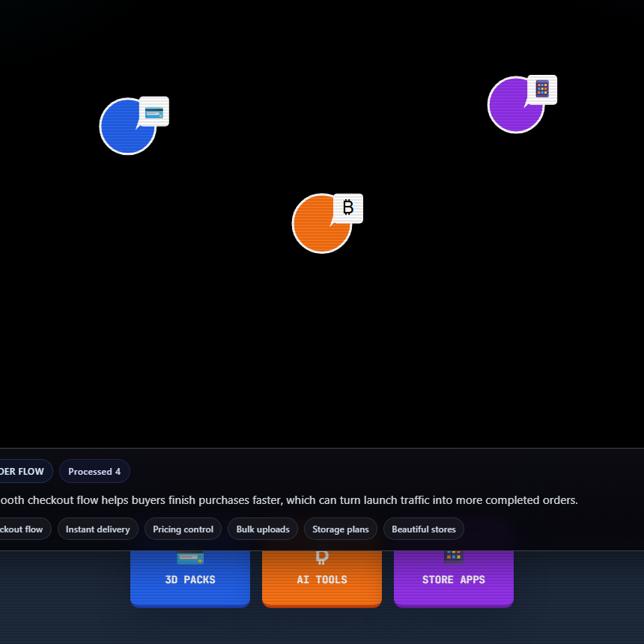Select the Storage plans chip
Image resolution: width=644 pixels, height=644 pixels.
(341, 529)
